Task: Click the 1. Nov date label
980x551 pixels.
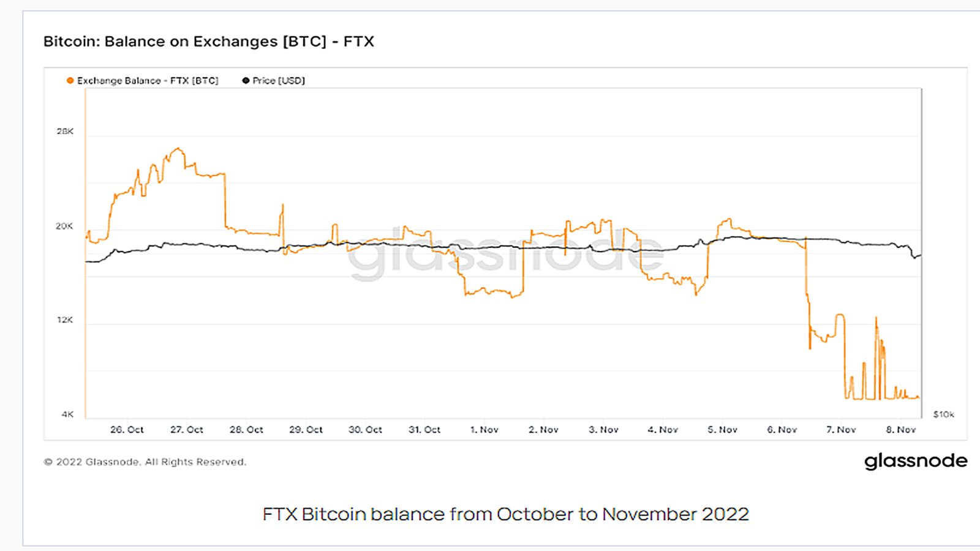Action: coord(484,430)
